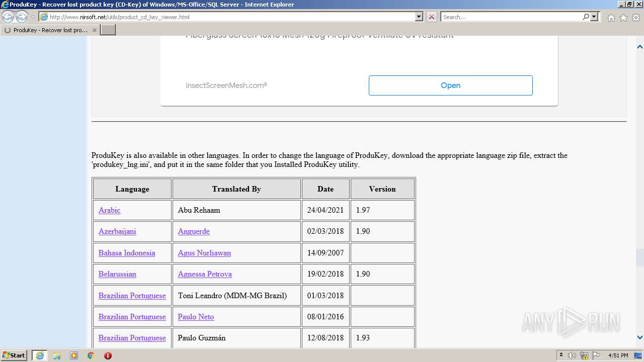This screenshot has width=644, height=362.
Task: Click the address bar URL field
Action: [x=231, y=17]
